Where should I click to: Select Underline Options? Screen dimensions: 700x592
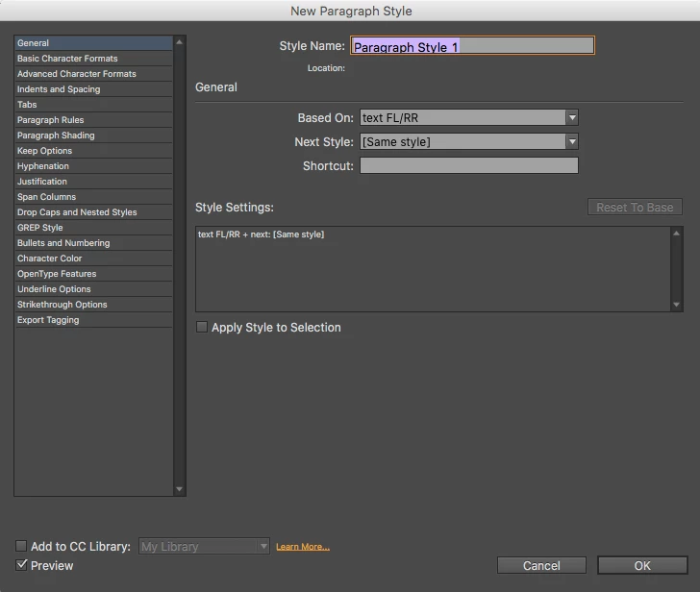coord(94,289)
